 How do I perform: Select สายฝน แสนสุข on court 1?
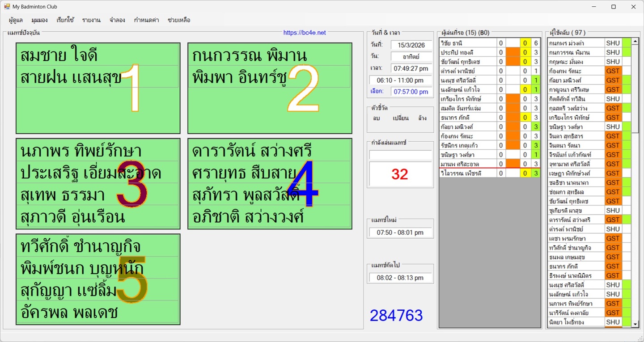point(97,77)
